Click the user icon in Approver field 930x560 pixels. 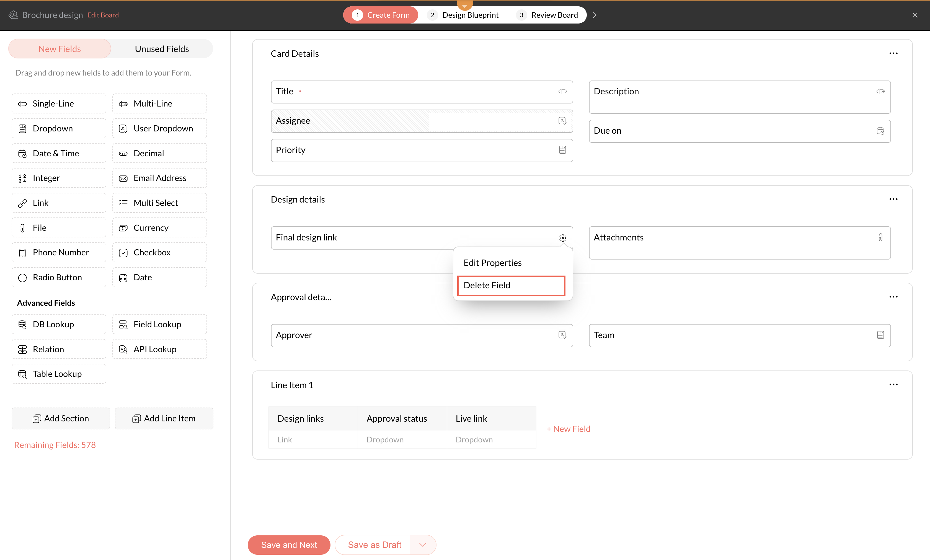[562, 335]
